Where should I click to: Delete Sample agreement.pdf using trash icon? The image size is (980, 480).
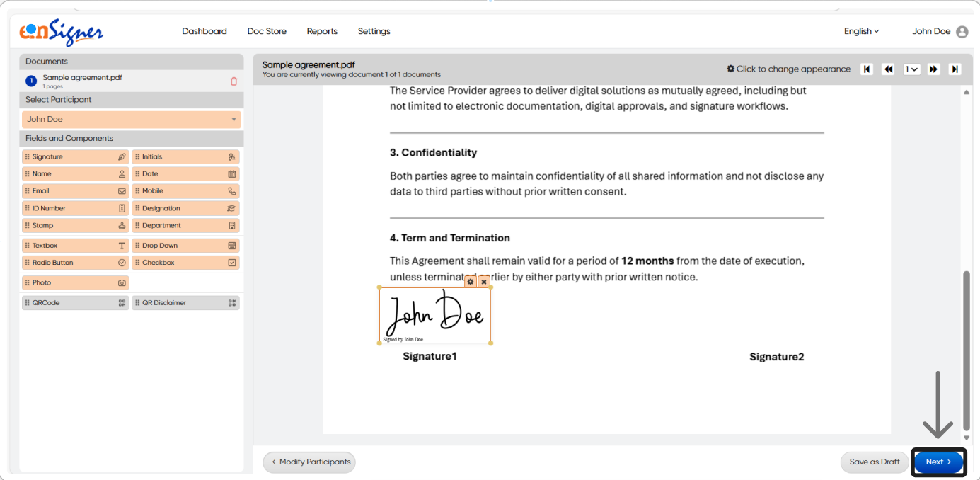(234, 81)
